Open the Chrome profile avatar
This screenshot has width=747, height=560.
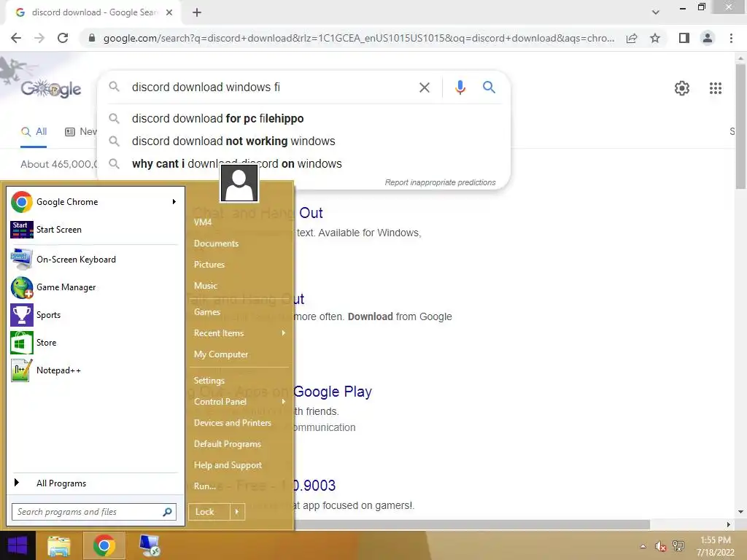(x=708, y=38)
